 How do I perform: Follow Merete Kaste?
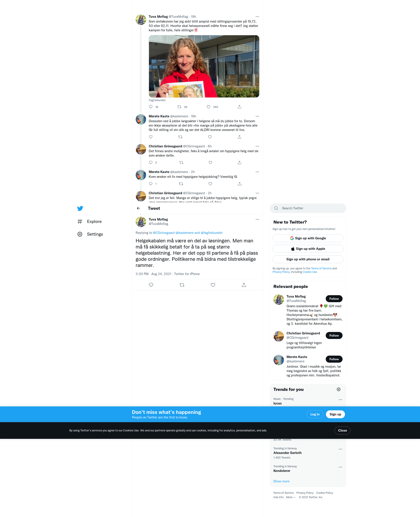pos(334,359)
